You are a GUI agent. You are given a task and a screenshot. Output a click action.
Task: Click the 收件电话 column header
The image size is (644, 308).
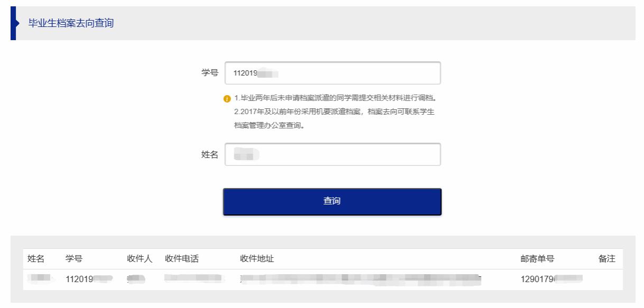[182, 259]
